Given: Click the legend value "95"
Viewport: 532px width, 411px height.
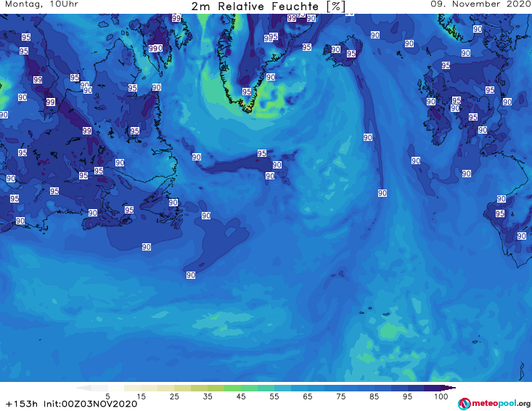Looking at the screenshot, I should point(407,396).
